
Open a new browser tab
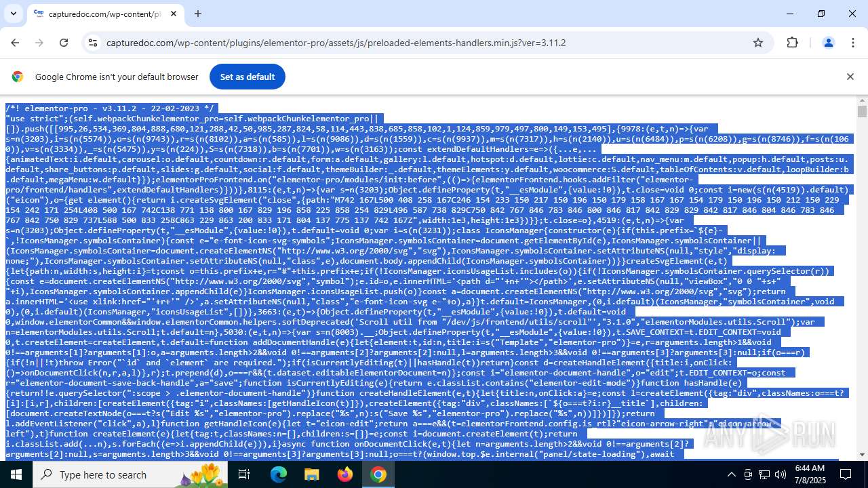[x=198, y=14]
